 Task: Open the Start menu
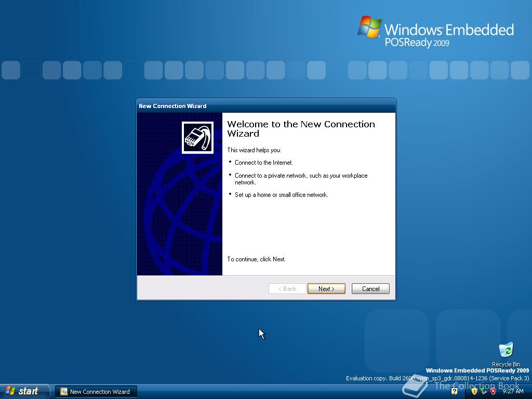coord(25,391)
